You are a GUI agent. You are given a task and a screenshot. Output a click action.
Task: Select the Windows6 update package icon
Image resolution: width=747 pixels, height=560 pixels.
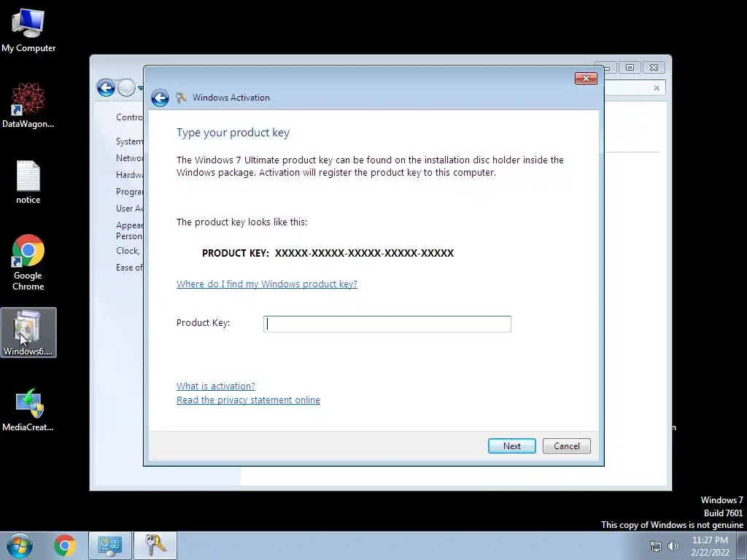(28, 332)
